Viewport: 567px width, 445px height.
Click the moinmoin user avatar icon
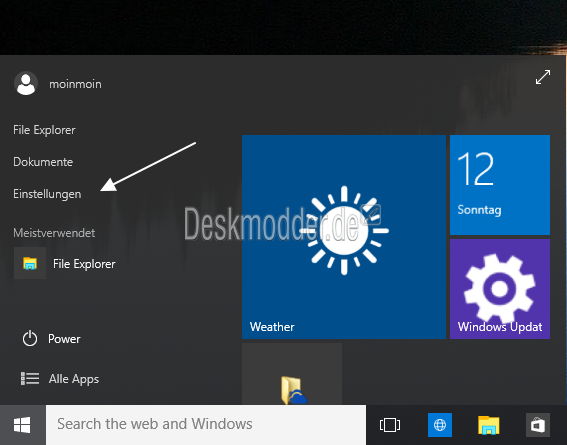[x=26, y=84]
